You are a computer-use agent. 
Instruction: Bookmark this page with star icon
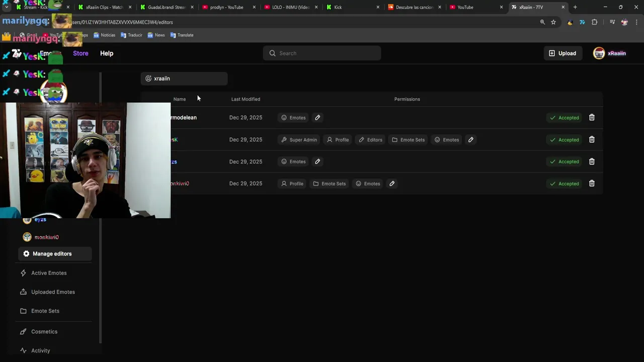point(553,22)
